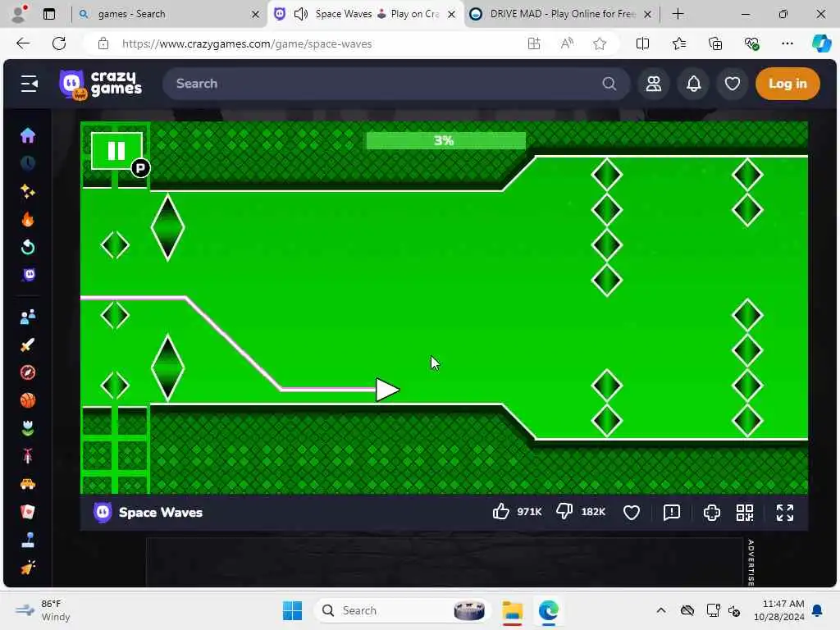This screenshot has height=630, width=840.
Task: Click the CrazyGames logo
Action: pos(100,84)
